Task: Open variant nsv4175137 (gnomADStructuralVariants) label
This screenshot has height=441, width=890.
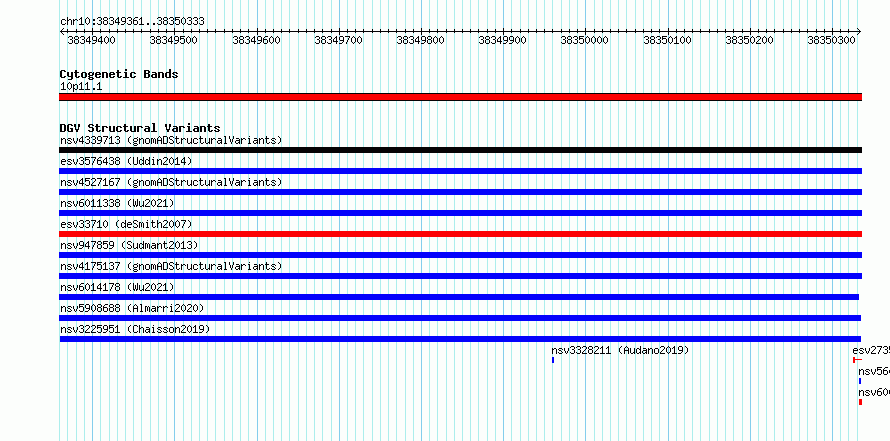Action: (171, 266)
